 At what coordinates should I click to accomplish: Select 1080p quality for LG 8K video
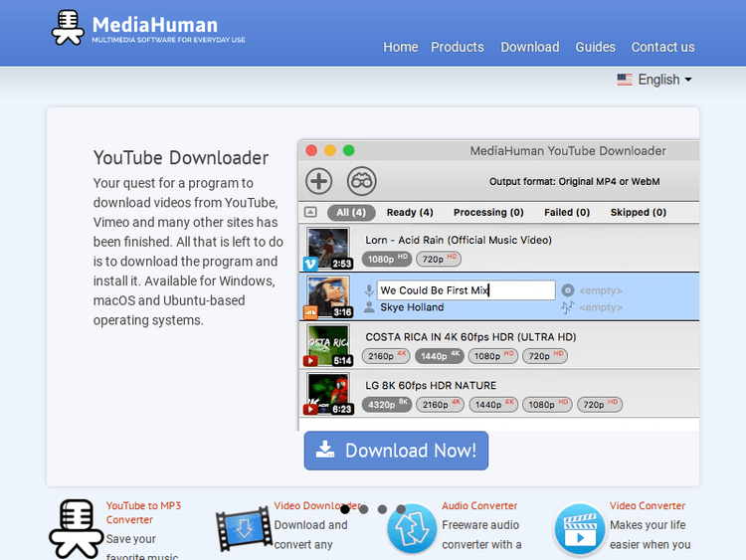[547, 405]
